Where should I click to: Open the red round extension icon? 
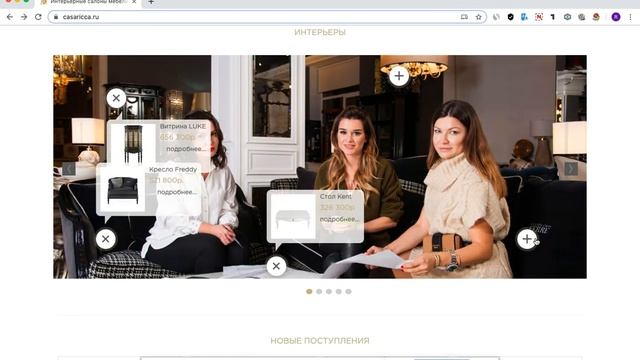[596, 17]
